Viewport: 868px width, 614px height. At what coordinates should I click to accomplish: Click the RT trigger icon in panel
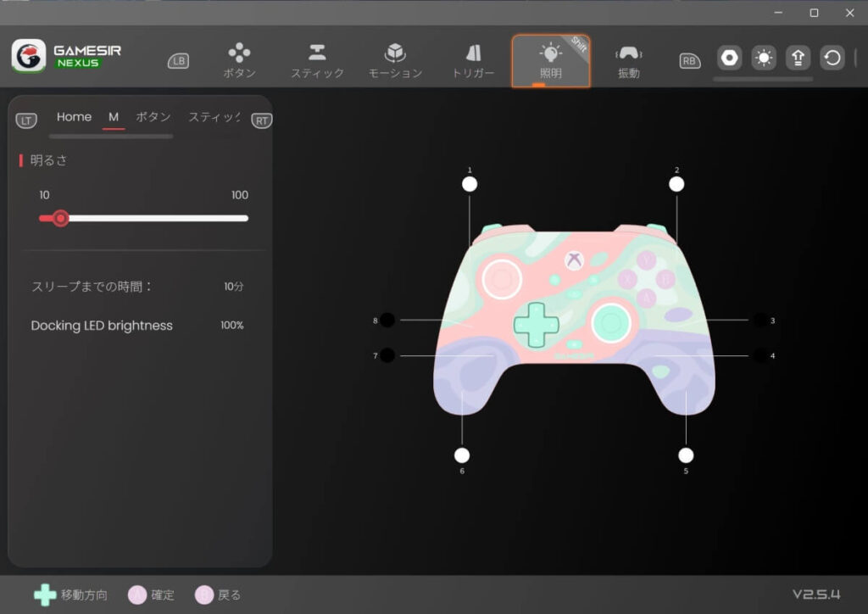coord(261,120)
